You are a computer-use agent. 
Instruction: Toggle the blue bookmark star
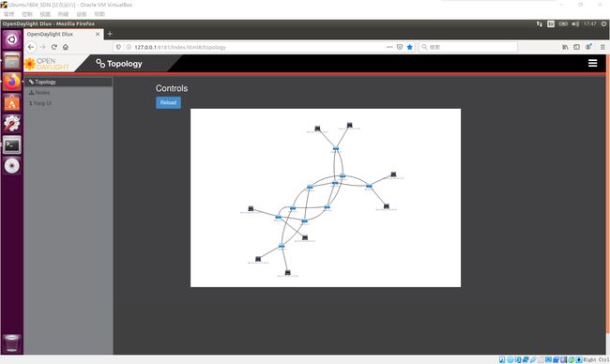click(x=410, y=47)
